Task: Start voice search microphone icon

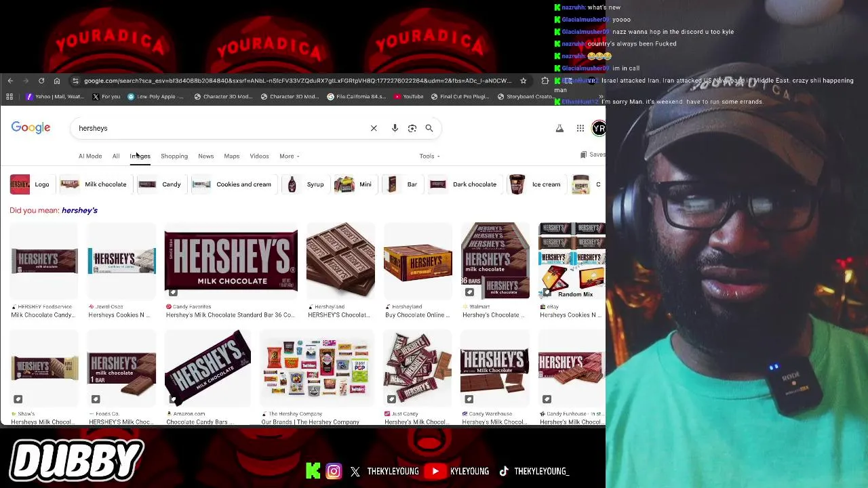Action: click(395, 128)
